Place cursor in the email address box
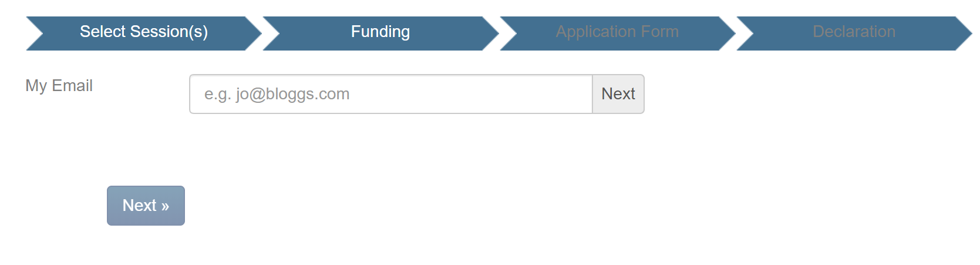Image resolution: width=980 pixels, height=265 pixels. click(390, 94)
